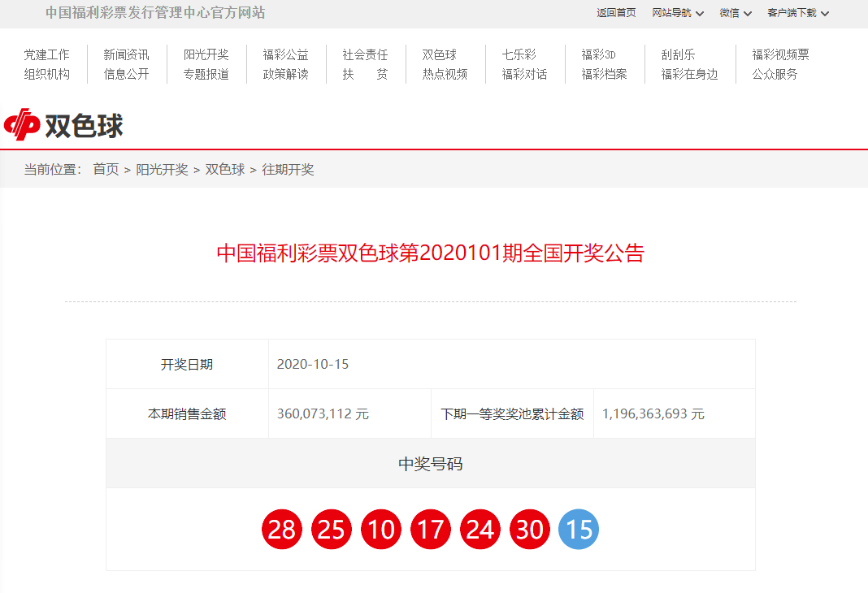Open 热点视频 menu item
The height and width of the screenshot is (593, 868).
(x=445, y=74)
